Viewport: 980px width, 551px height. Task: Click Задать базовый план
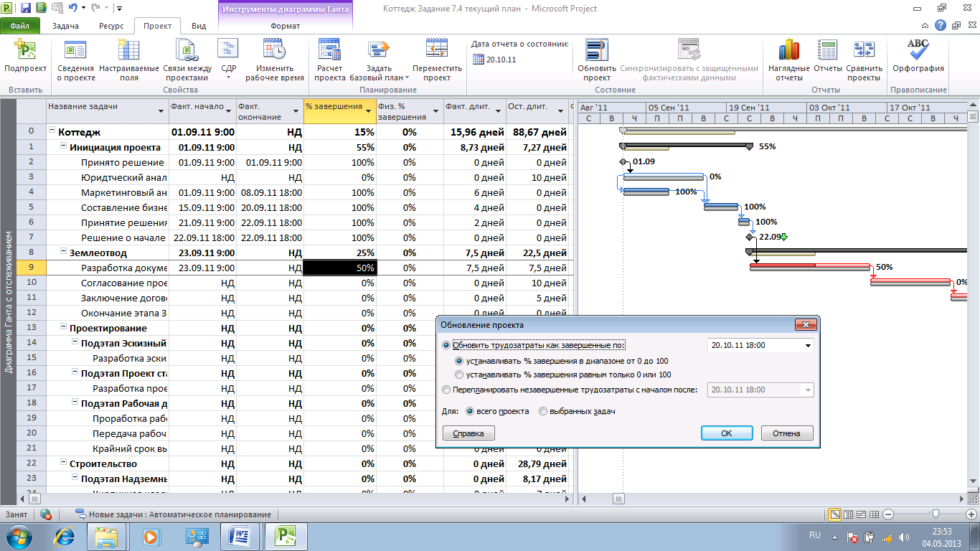pyautogui.click(x=379, y=60)
